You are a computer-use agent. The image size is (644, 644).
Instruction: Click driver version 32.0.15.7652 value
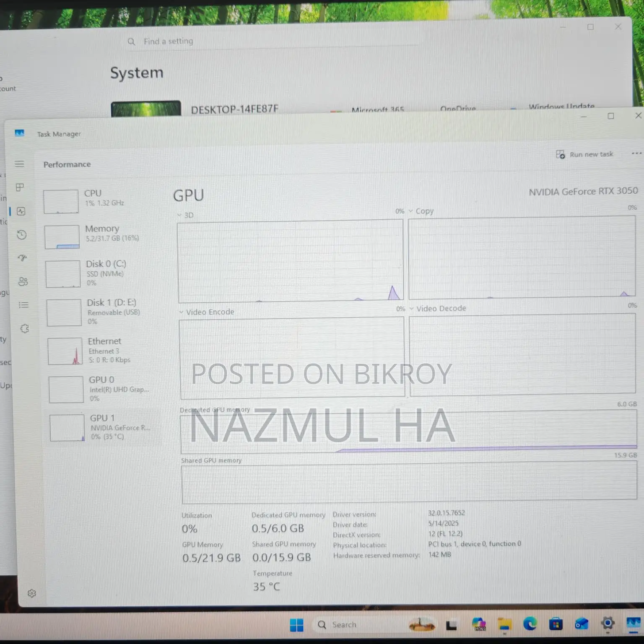(x=446, y=513)
